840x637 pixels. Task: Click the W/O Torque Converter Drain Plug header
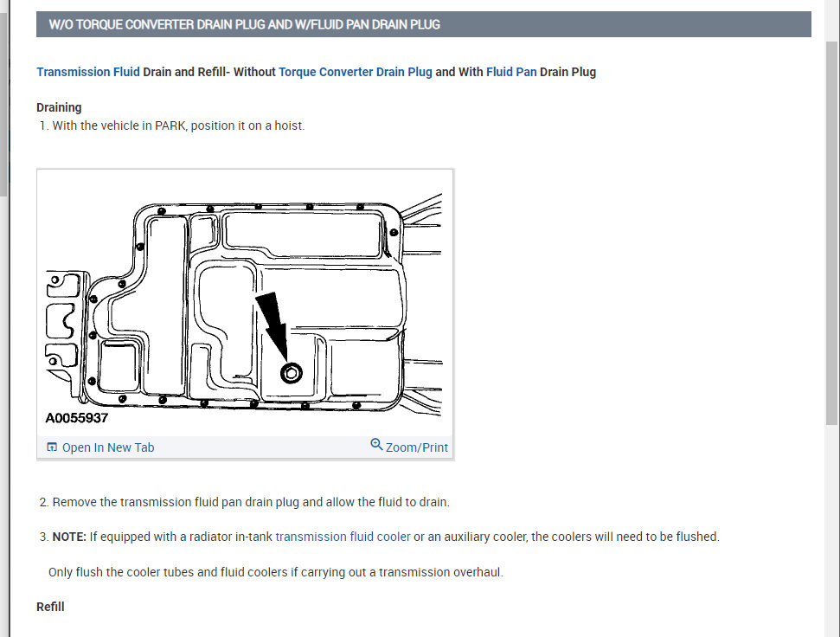(x=423, y=24)
